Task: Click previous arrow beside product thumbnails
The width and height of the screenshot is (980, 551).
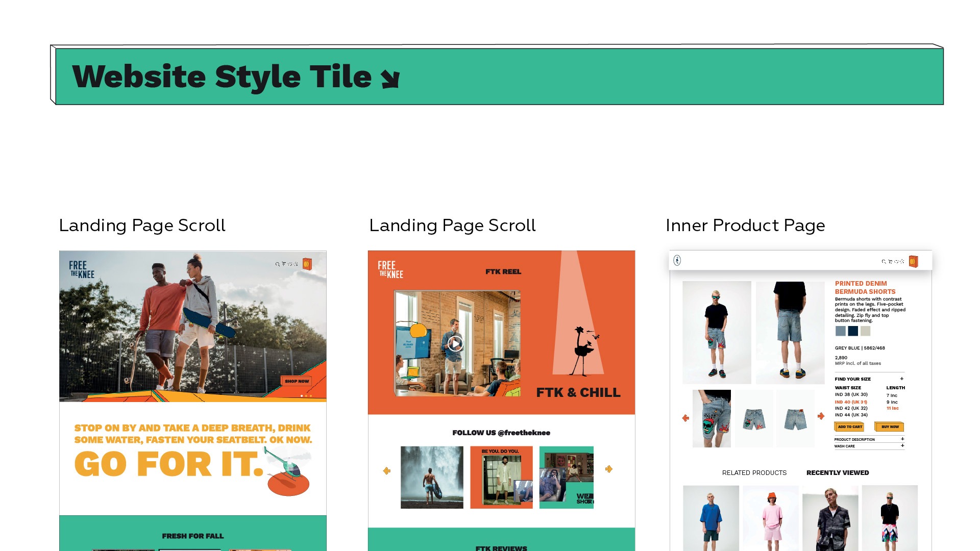Action: click(685, 418)
